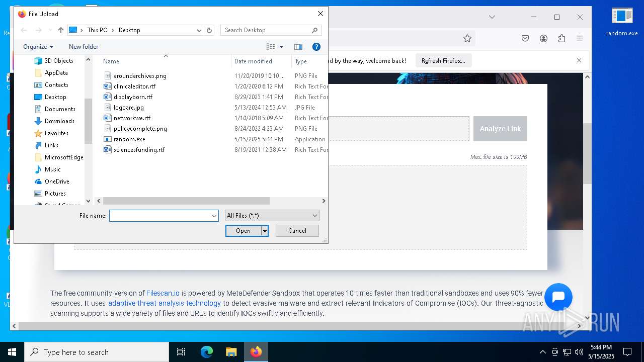Image resolution: width=644 pixels, height=362 pixels.
Task: Click the Up to parent folder arrow
Action: tap(61, 30)
